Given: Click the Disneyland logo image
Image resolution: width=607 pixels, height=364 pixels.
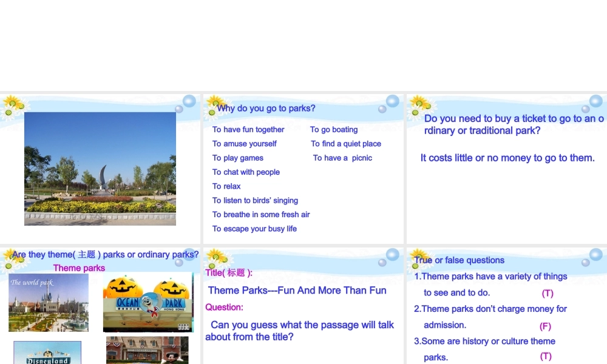Looking at the screenshot, I should pyautogui.click(x=47, y=352).
